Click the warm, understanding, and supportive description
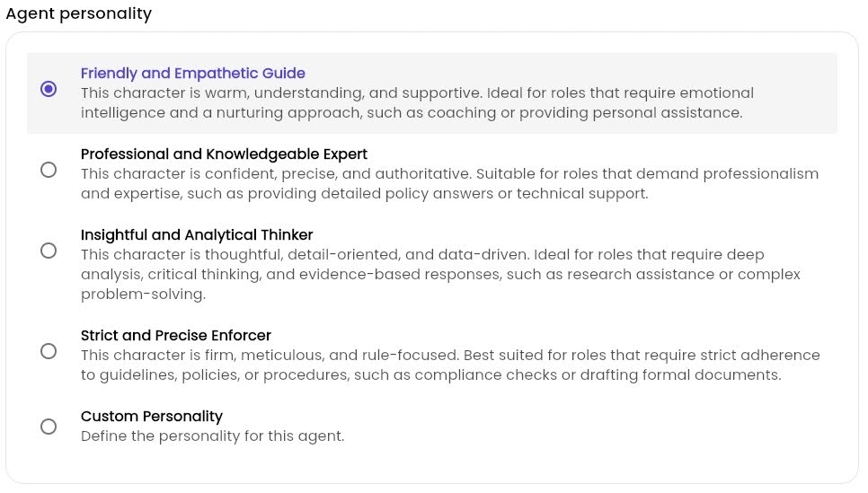Image resolution: width=868 pixels, height=493 pixels. click(418, 103)
